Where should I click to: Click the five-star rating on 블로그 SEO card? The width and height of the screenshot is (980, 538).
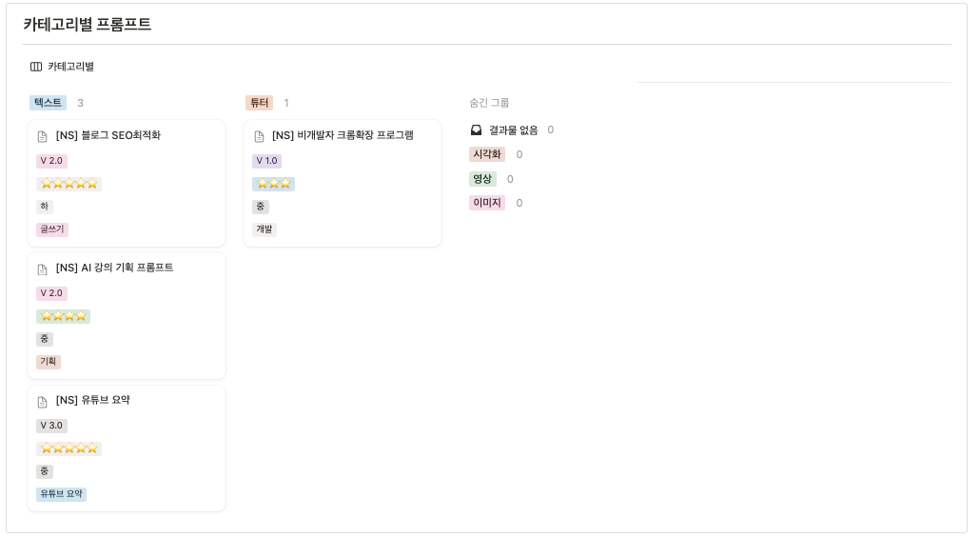(x=69, y=184)
